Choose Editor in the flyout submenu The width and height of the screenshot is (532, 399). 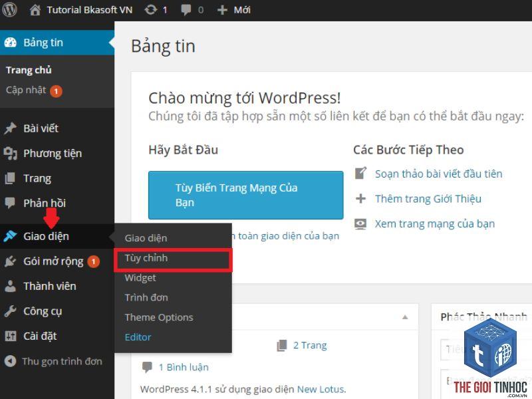pyautogui.click(x=138, y=337)
